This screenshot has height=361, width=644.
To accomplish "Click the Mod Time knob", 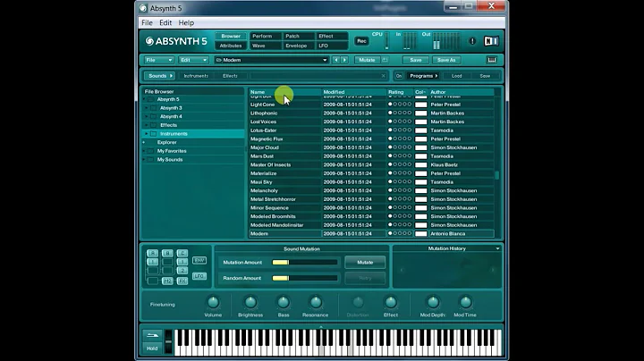I will 465,302.
